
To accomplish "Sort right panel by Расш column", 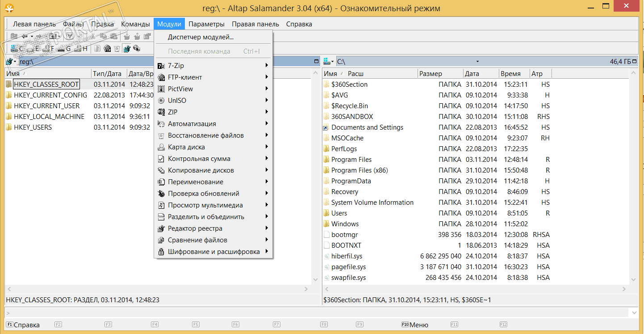I will (356, 74).
